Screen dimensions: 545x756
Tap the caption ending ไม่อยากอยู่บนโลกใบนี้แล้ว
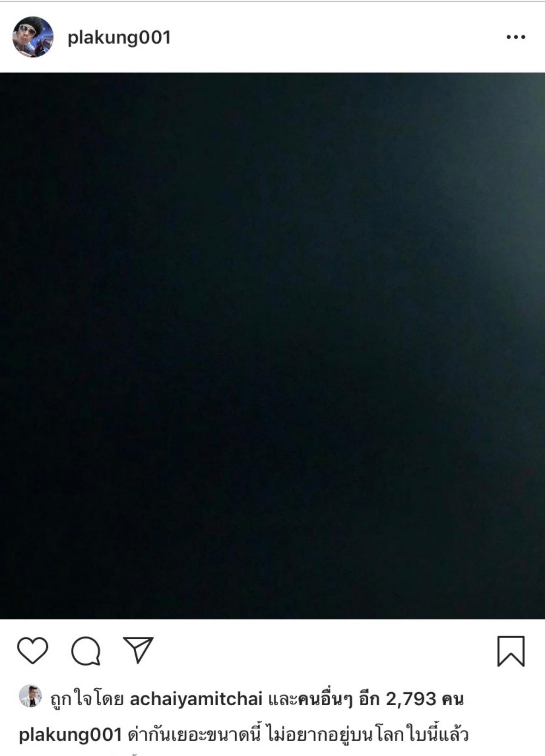pos(369,734)
